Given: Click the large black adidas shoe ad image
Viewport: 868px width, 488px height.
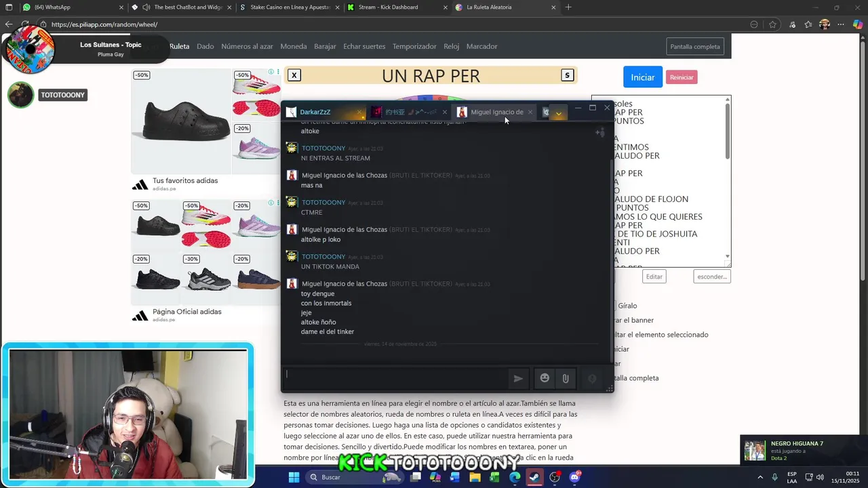Looking at the screenshot, I should tap(181, 121).
